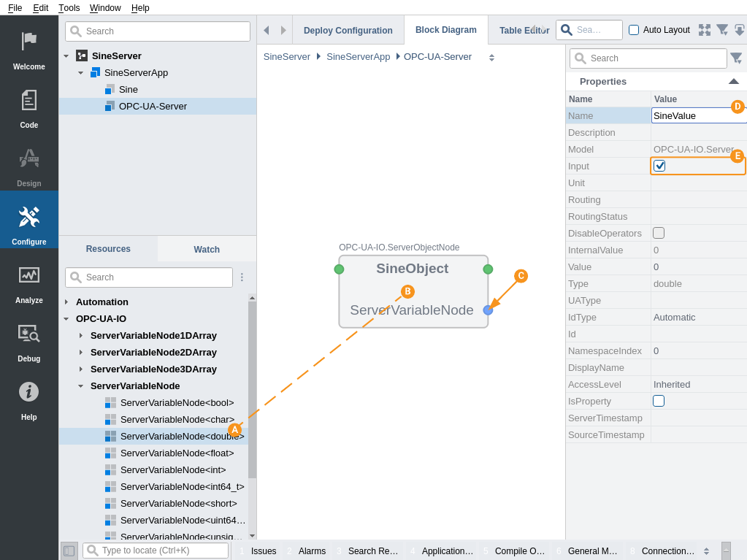
Task: Switch to the Deploy Configuration tab
Action: point(348,31)
